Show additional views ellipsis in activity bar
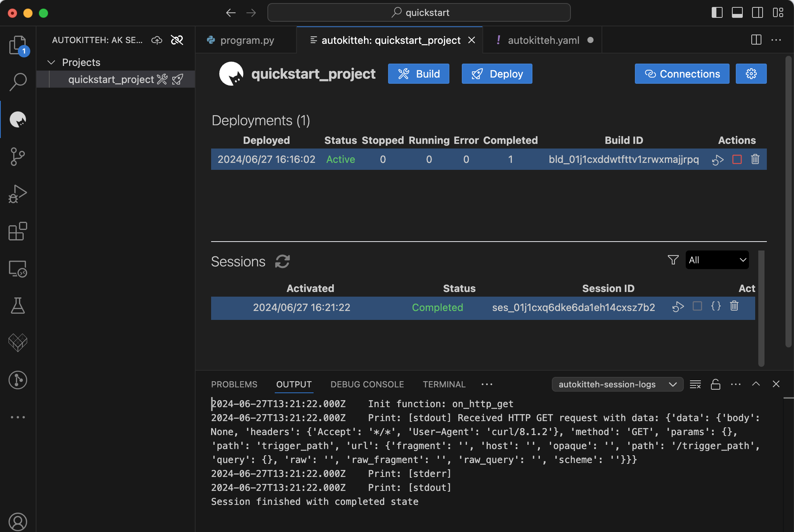 (x=18, y=417)
